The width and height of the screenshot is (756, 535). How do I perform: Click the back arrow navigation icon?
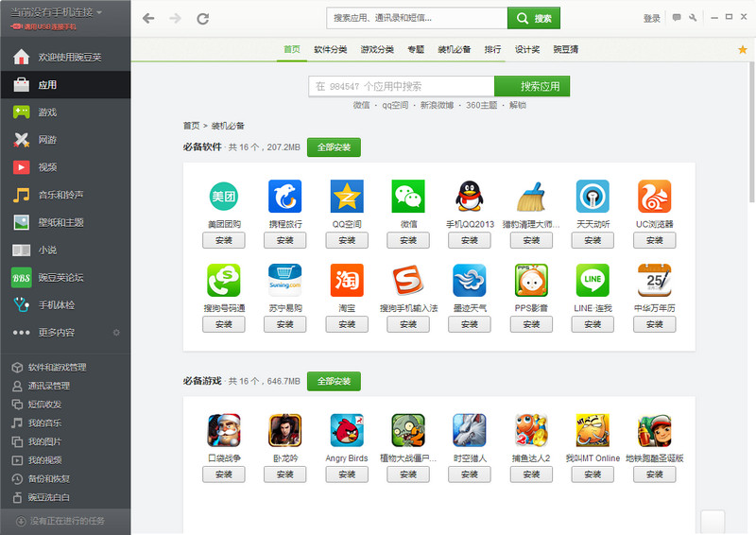pos(148,18)
